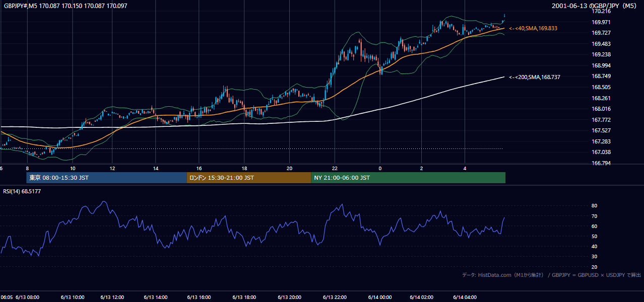Click price axis label 169.727
The height and width of the screenshot is (302, 644).
tap(601, 33)
